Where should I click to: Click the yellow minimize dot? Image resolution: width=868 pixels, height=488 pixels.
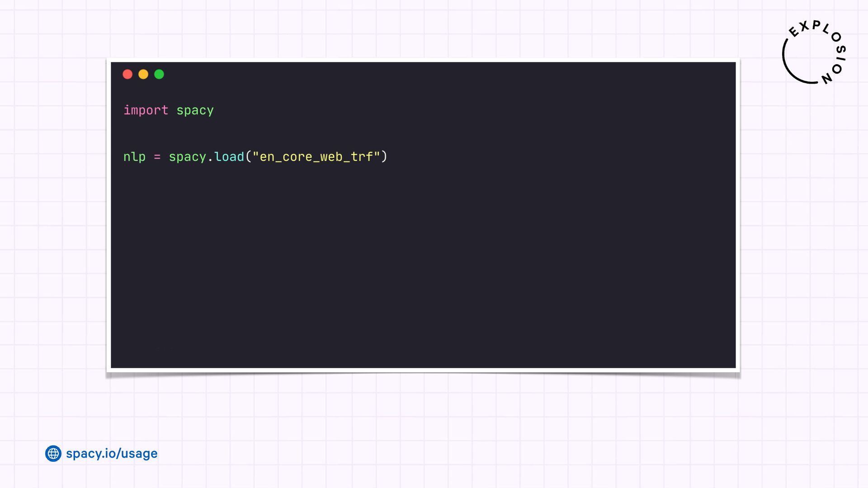click(143, 74)
